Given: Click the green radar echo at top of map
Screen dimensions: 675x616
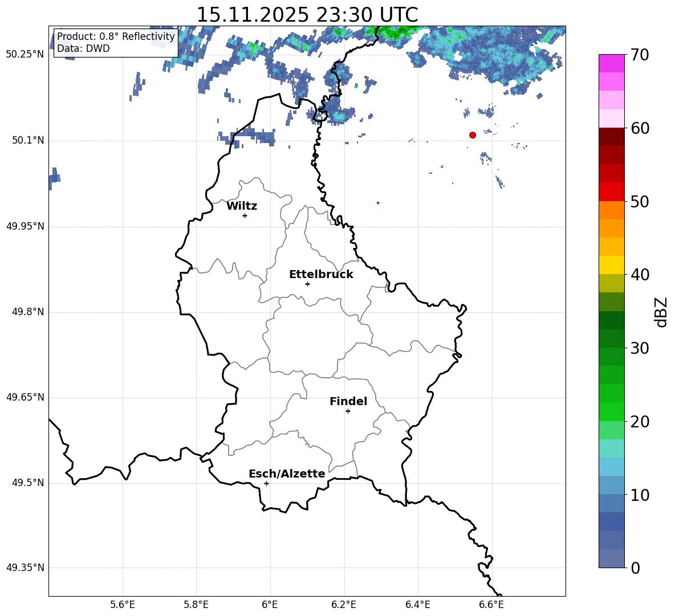Looking at the screenshot, I should pos(394,31).
